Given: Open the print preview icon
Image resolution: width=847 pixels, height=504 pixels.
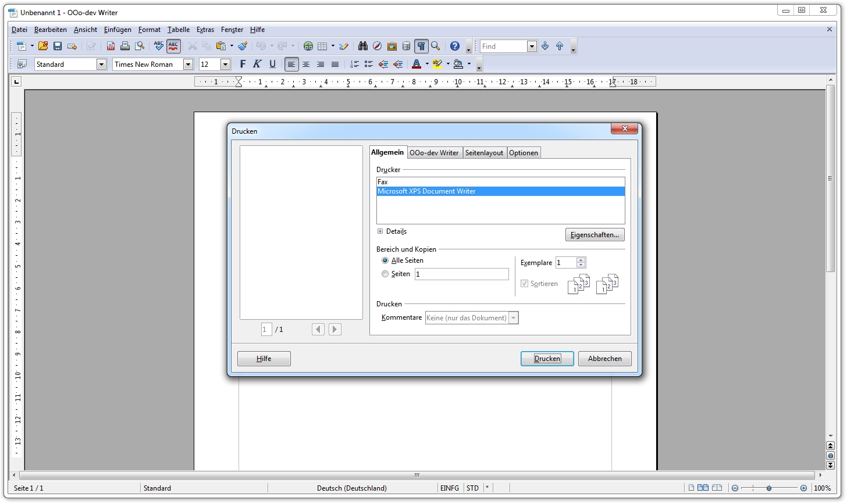Looking at the screenshot, I should point(140,46).
